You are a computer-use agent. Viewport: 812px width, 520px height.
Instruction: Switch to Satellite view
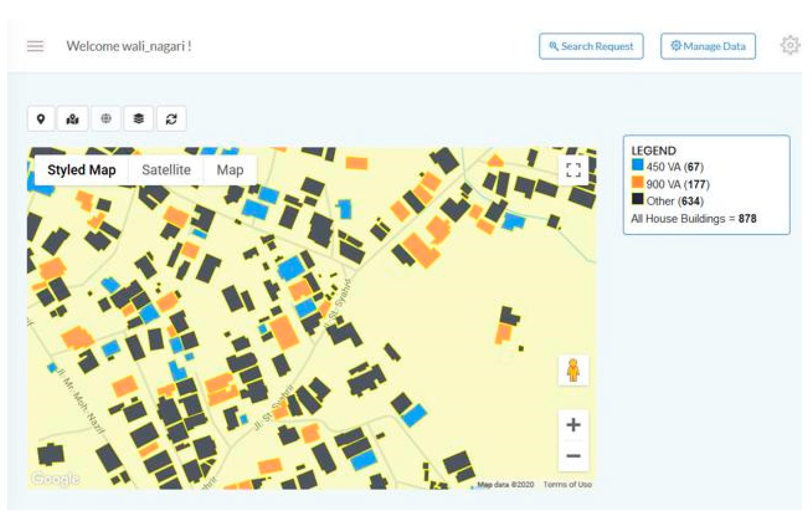tap(166, 170)
